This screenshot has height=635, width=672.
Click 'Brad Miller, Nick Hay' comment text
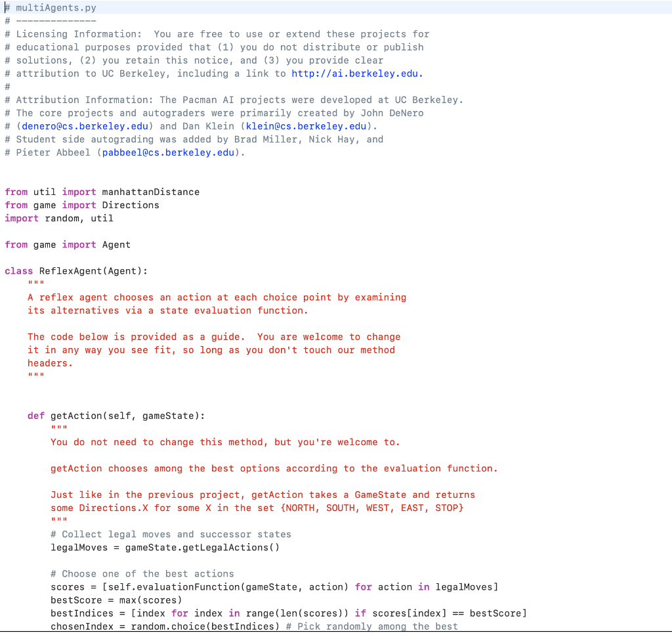(x=295, y=140)
